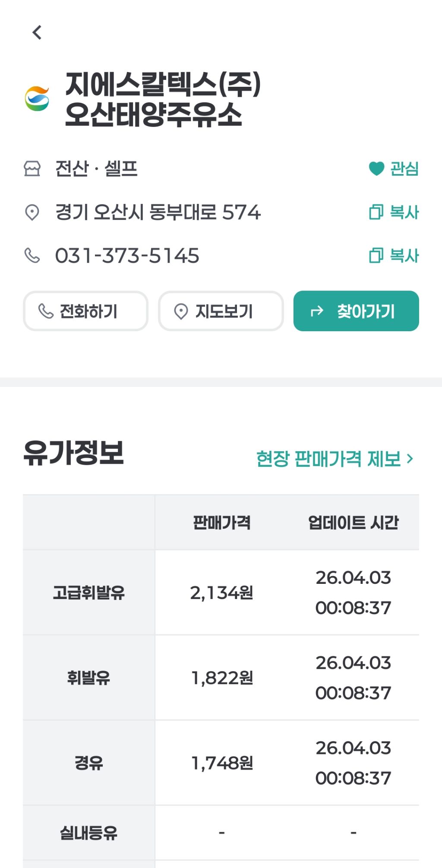
Task: Expand the chevron after 현장 판매가격 제보
Action: click(x=410, y=459)
